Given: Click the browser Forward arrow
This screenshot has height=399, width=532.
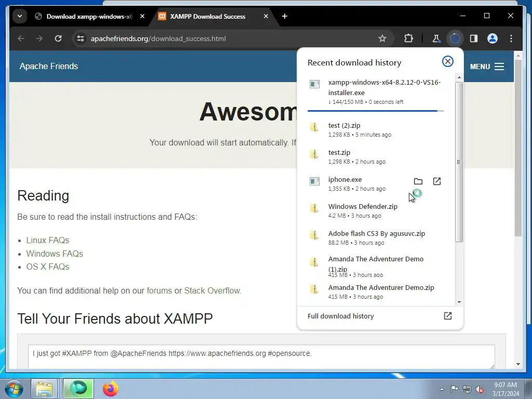Looking at the screenshot, I should coord(39,38).
